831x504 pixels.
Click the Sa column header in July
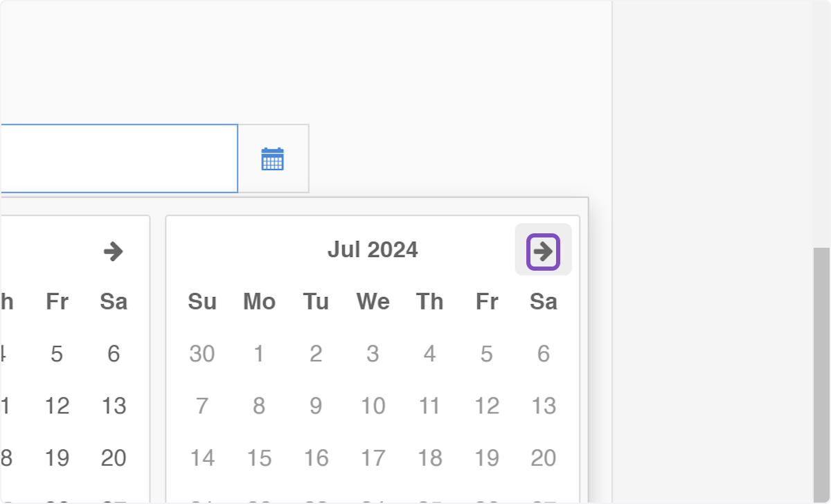pyautogui.click(x=544, y=301)
